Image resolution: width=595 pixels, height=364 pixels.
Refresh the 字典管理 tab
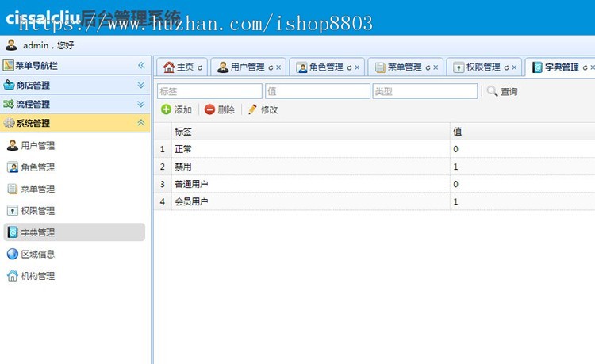585,68
